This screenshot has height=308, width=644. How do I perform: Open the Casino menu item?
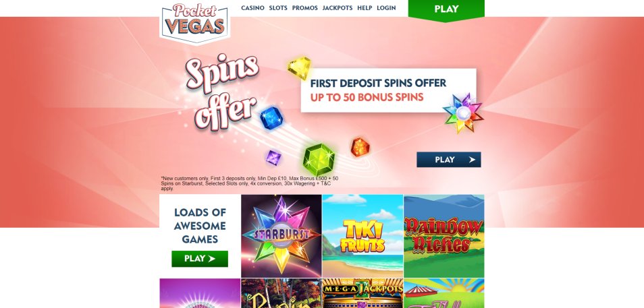point(252,8)
